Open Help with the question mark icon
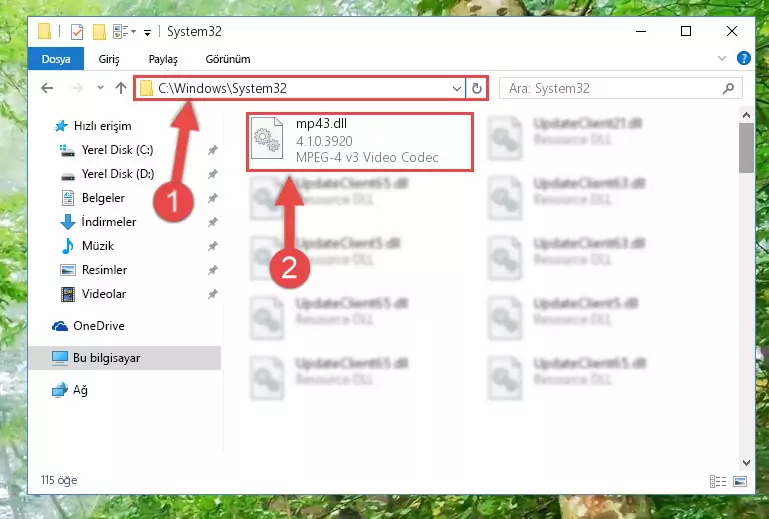Screen dimensions: 769x519 [x=744, y=58]
